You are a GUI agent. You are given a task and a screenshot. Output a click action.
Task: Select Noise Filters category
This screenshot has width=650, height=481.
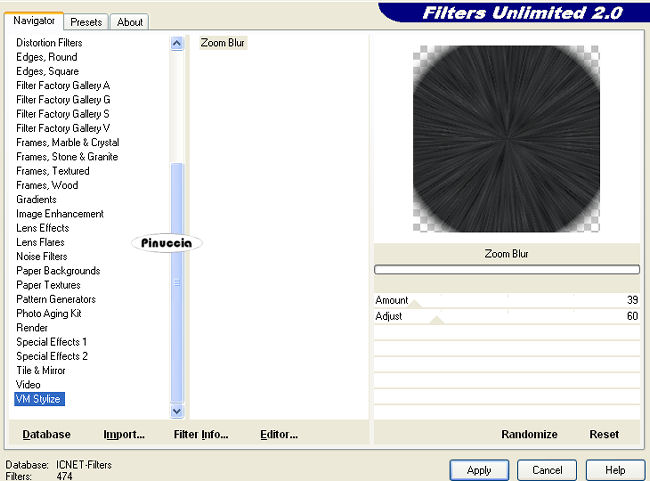click(41, 257)
